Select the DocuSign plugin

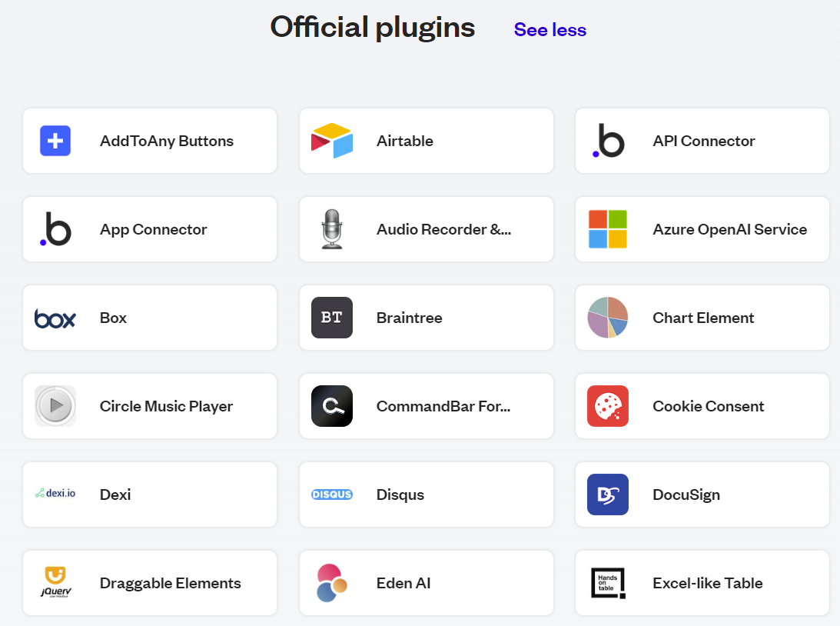(x=702, y=494)
